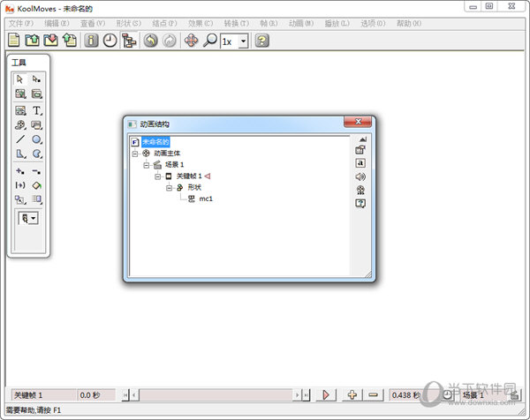Jump to the last frame
The width and height of the screenshot is (530, 420).
click(306, 394)
